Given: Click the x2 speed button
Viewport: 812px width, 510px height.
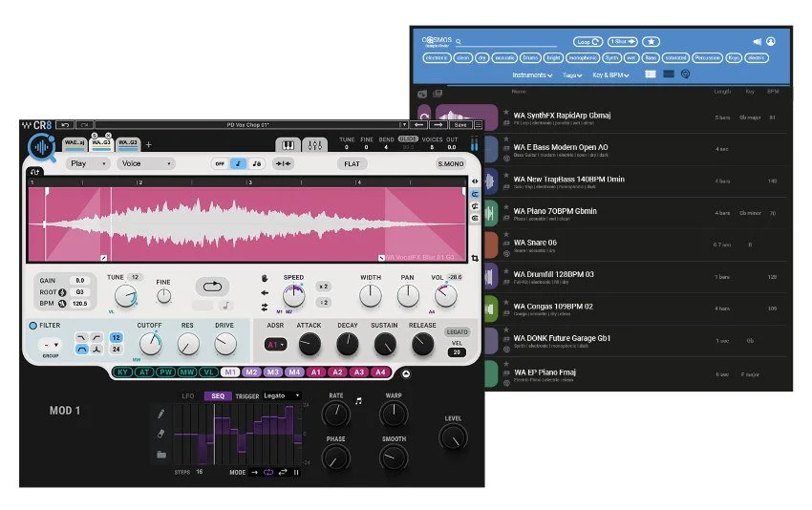Looking at the screenshot, I should pos(324,287).
